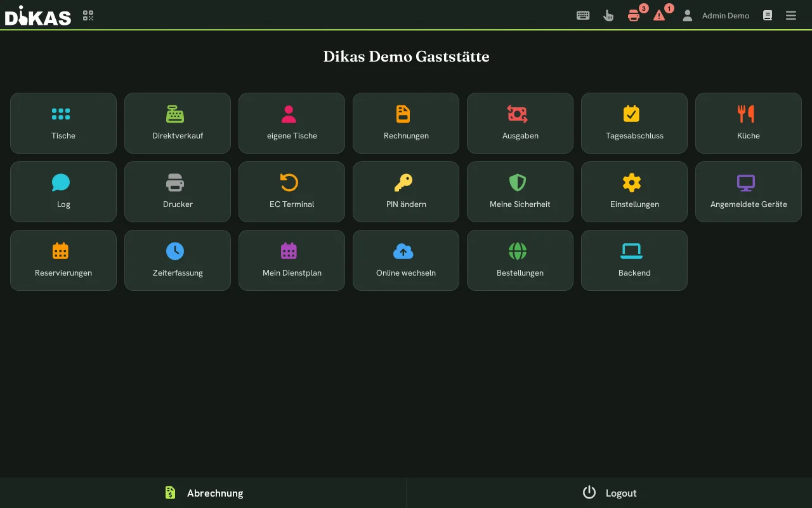Open Angemeldete Geräte tile

click(749, 192)
